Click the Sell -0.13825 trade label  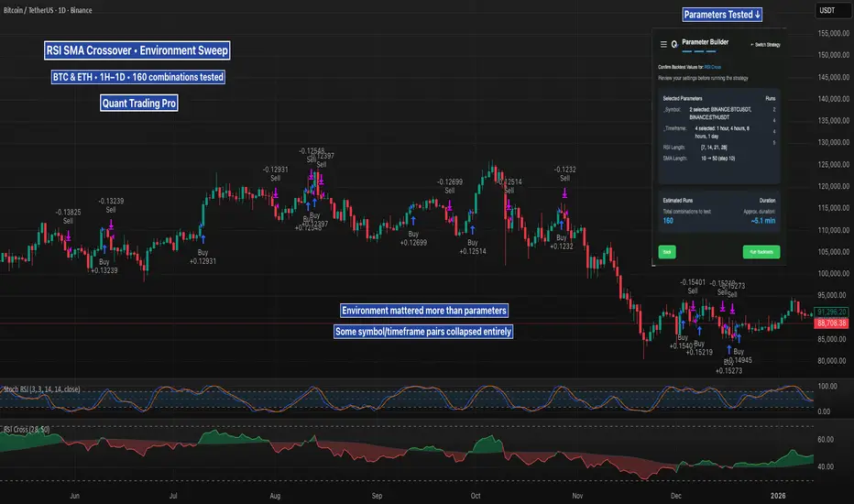click(x=68, y=216)
